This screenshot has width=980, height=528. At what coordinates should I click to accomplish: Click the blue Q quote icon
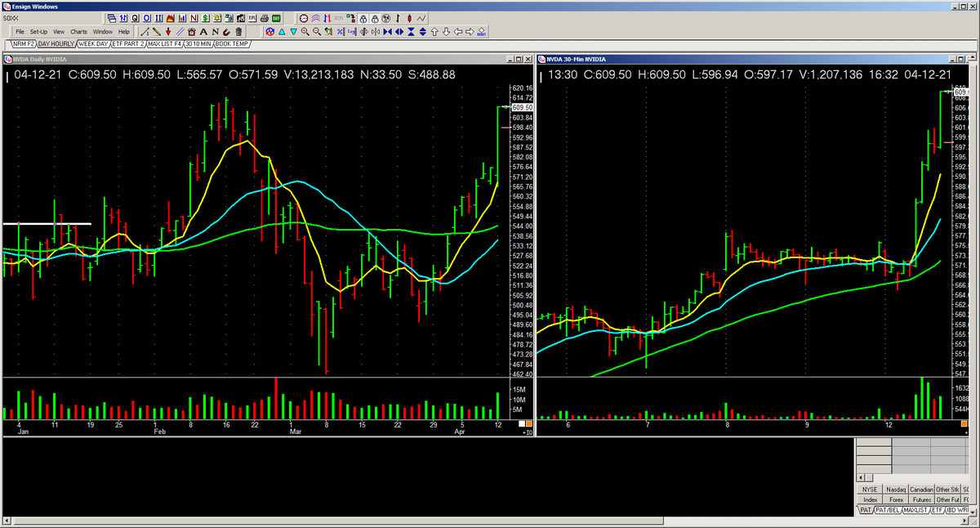135,18
